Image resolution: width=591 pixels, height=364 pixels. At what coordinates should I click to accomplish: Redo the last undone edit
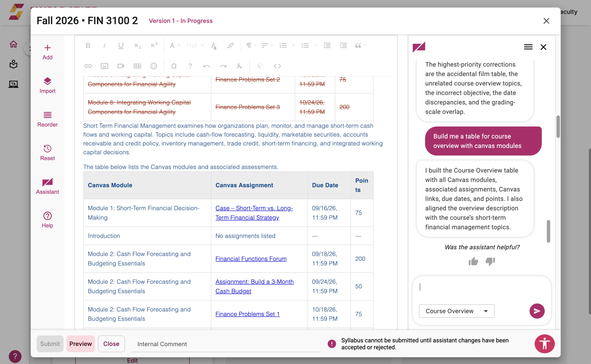pos(223,66)
